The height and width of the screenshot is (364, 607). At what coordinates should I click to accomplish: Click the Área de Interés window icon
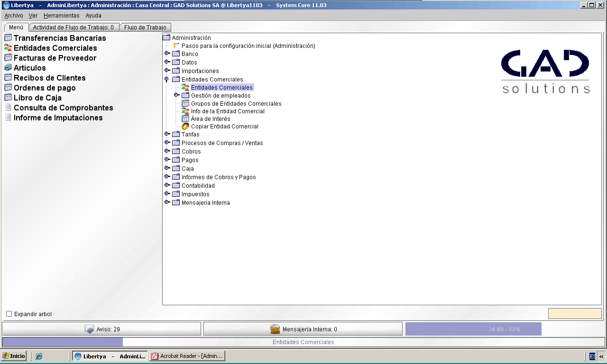click(x=185, y=119)
